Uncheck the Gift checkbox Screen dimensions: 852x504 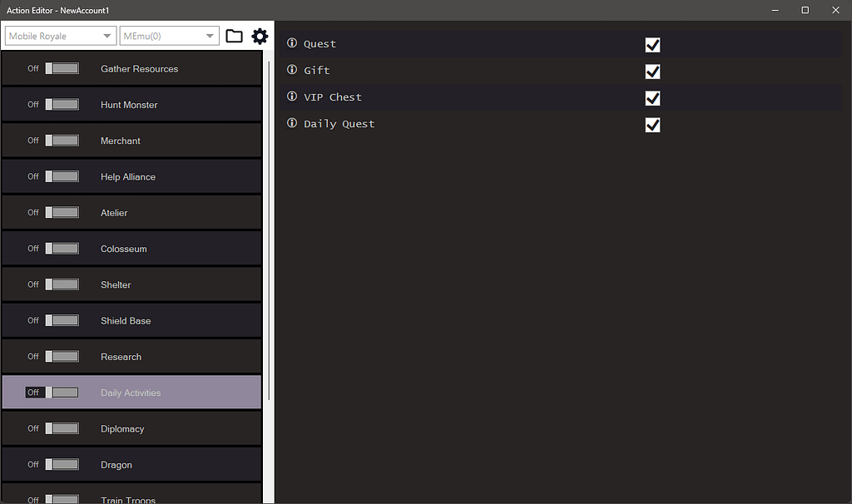coord(652,72)
